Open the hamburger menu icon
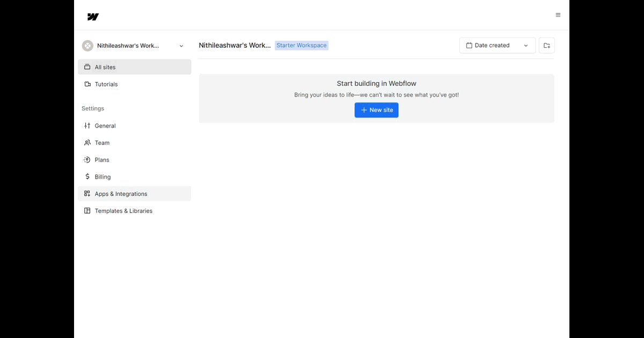This screenshot has width=644, height=338. pos(558,15)
